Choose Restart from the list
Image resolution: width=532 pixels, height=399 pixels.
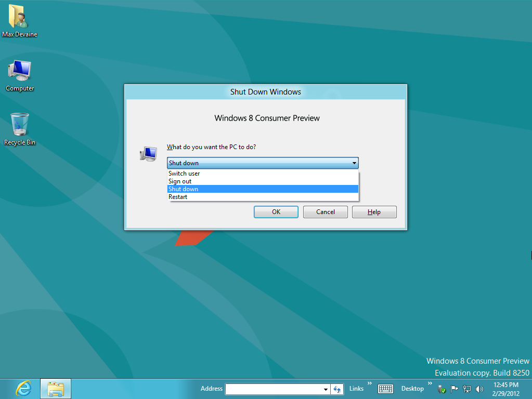coord(263,196)
